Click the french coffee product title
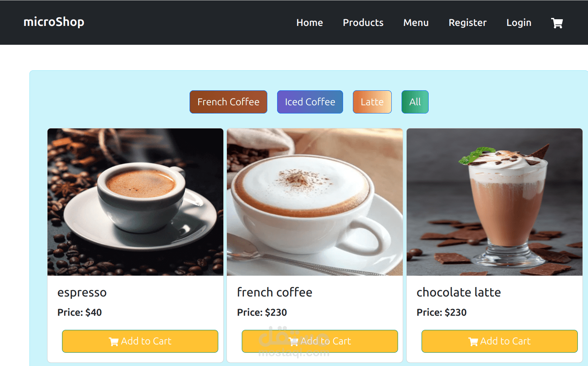 point(275,292)
